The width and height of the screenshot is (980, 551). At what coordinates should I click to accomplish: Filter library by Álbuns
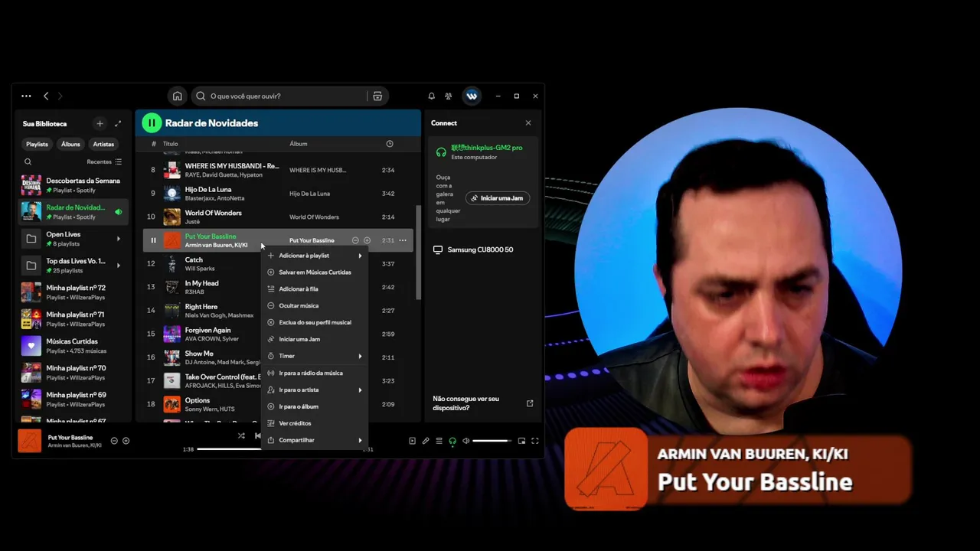pos(70,144)
